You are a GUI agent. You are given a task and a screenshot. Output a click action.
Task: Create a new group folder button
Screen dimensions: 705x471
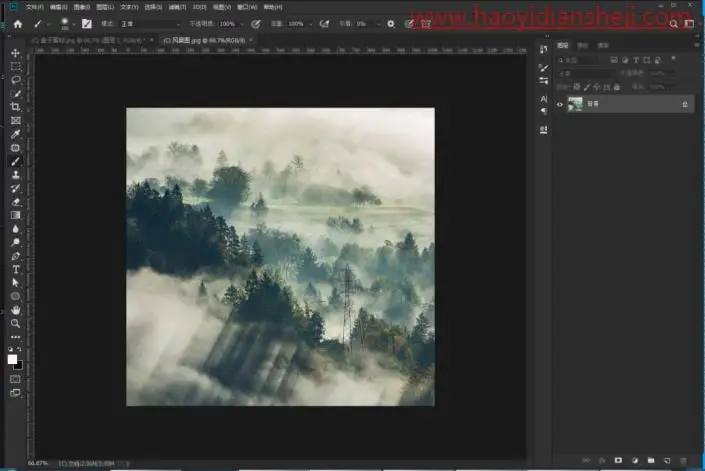click(x=651, y=460)
